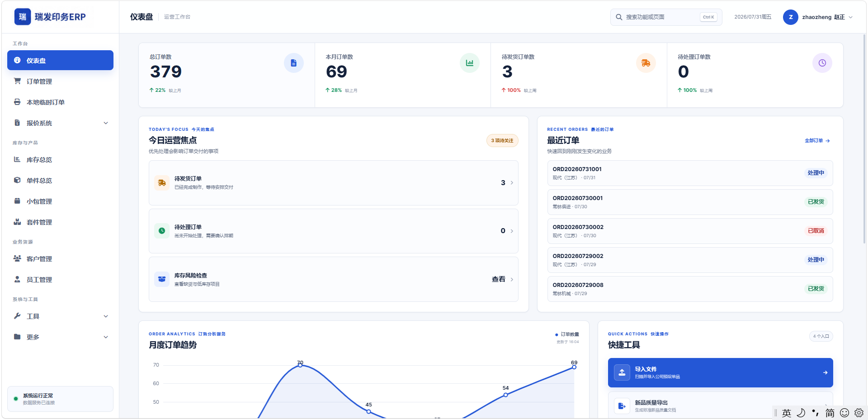868x420 pixels.
Task: Click the 已取消 status tag
Action: click(816, 231)
